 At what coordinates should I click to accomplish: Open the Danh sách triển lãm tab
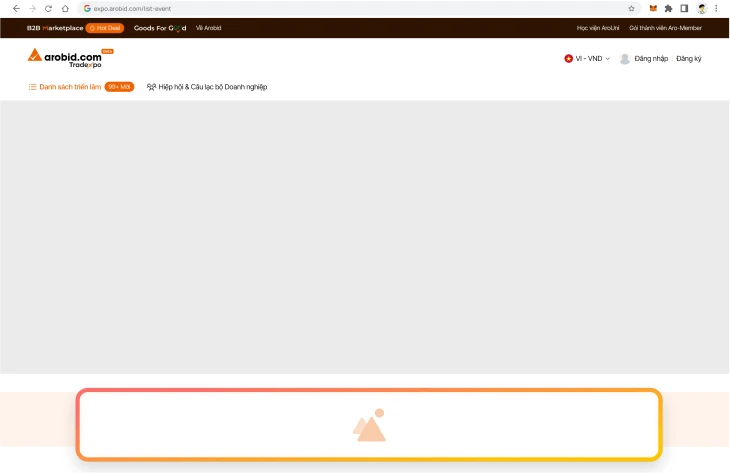(65, 87)
